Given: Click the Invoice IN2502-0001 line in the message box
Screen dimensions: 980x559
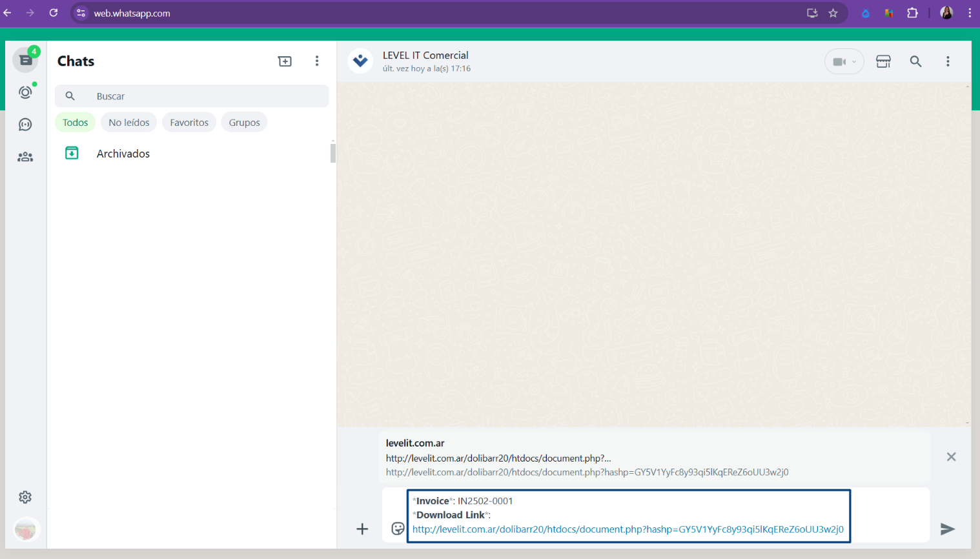Looking at the screenshot, I should point(463,501).
